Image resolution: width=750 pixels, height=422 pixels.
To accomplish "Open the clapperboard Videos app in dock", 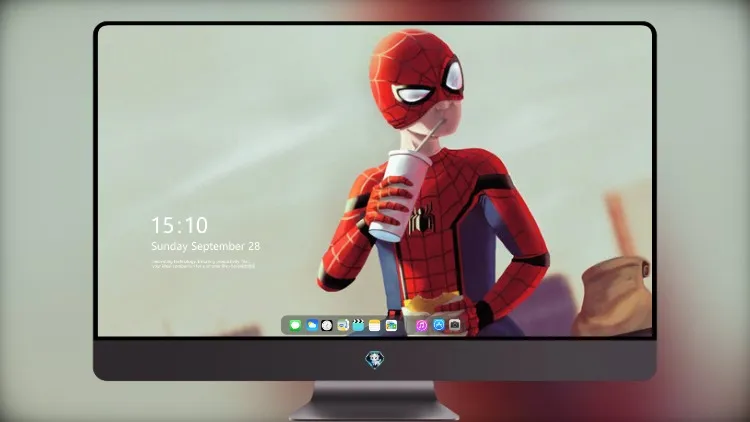I will [358, 325].
